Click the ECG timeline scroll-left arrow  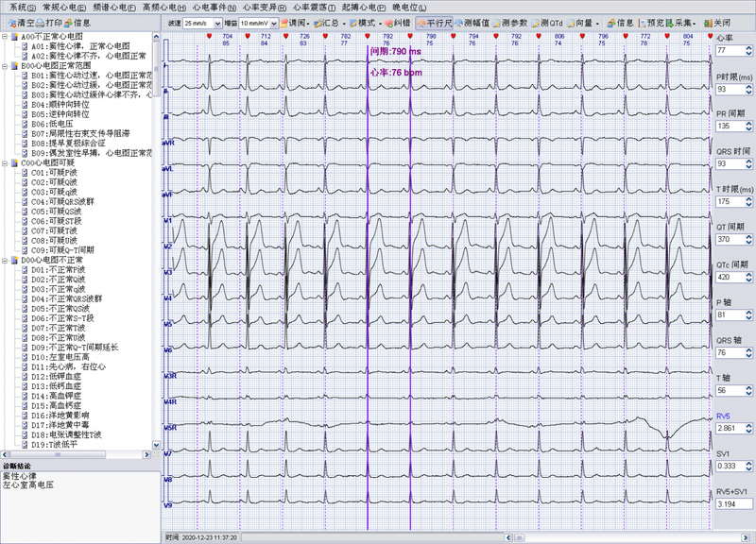[508, 537]
